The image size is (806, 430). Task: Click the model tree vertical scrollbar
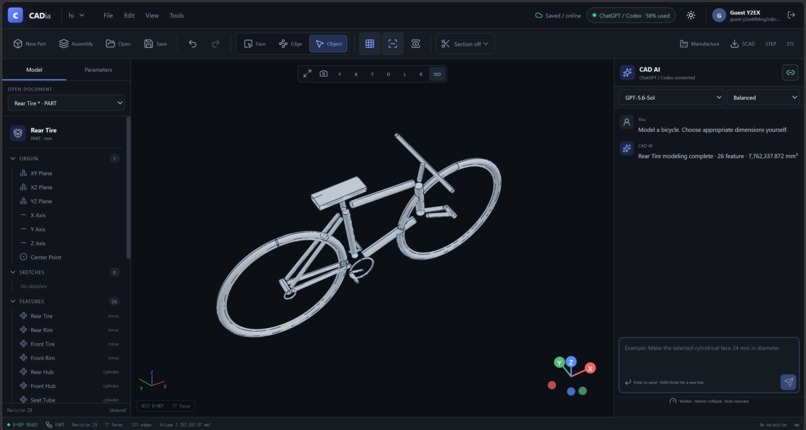[x=128, y=188]
